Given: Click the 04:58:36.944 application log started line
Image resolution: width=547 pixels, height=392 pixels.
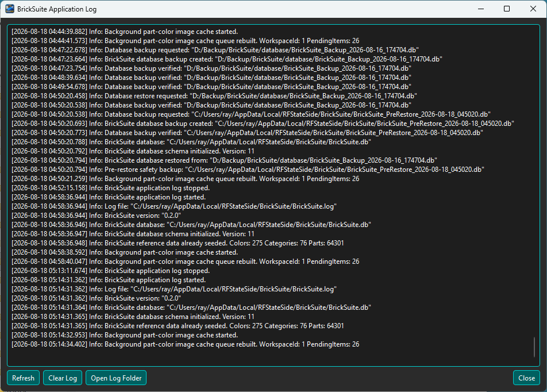Looking at the screenshot, I should 109,197.
